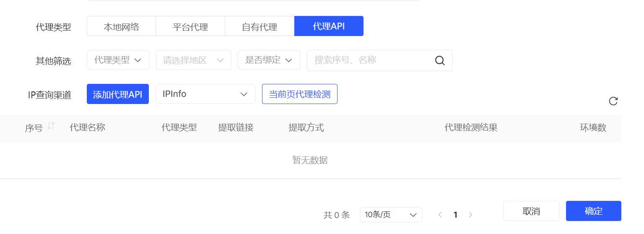This screenshot has height=234, width=644.
Task: Click the 确定 button
Action: tap(594, 211)
